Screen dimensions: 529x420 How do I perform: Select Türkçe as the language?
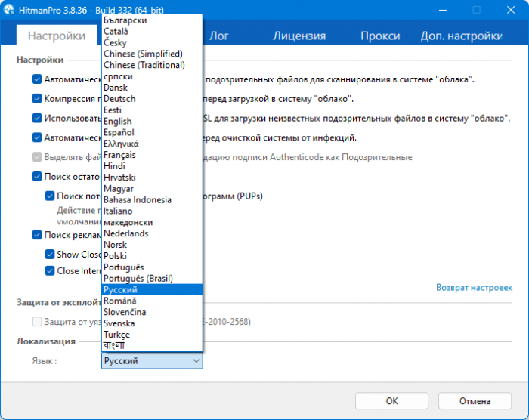152,335
